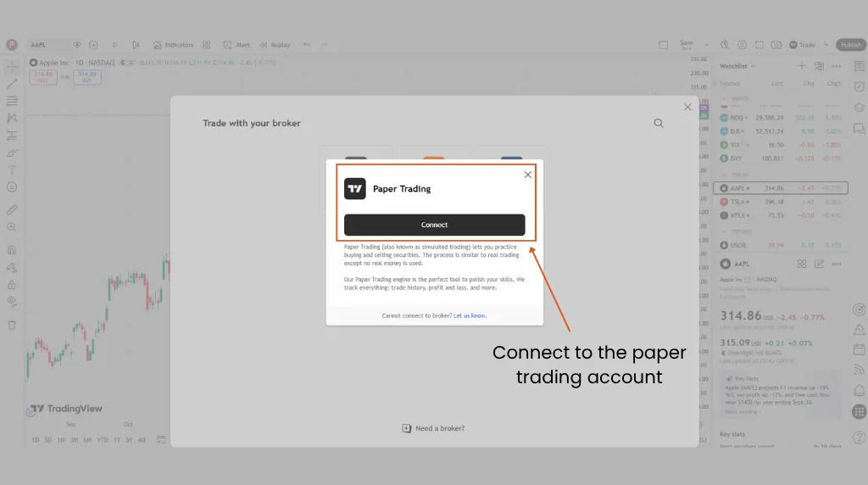
Task: Open the indicator templates grid icon
Action: click(207, 45)
